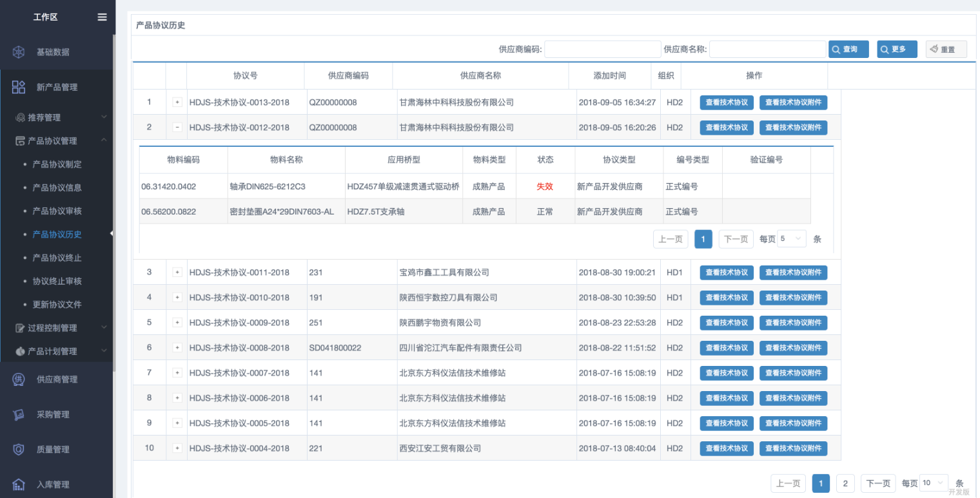
Task: Expand row HDJS-技术协议-0006-2018 details
Action: [x=177, y=397]
